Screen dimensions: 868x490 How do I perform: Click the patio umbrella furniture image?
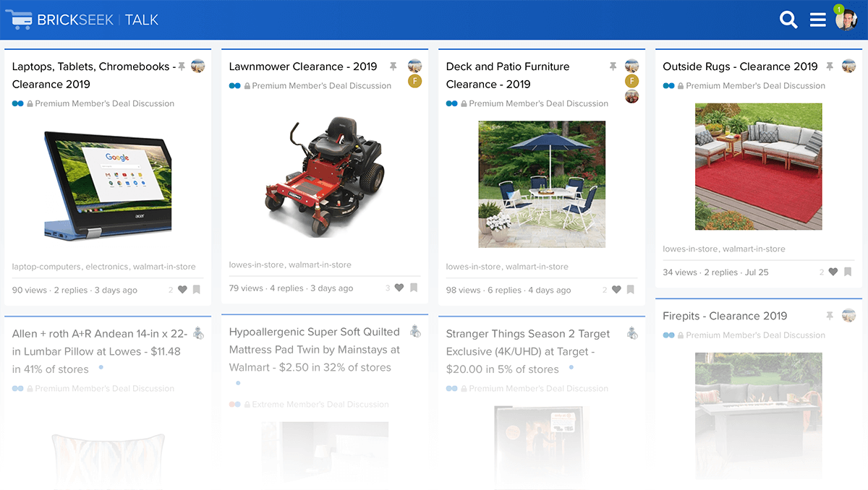tap(542, 184)
